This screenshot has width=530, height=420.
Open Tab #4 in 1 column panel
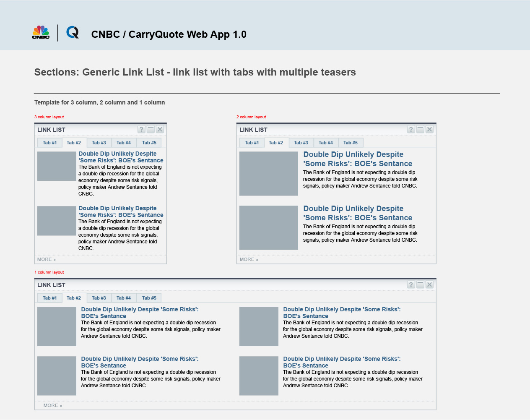[x=124, y=298]
